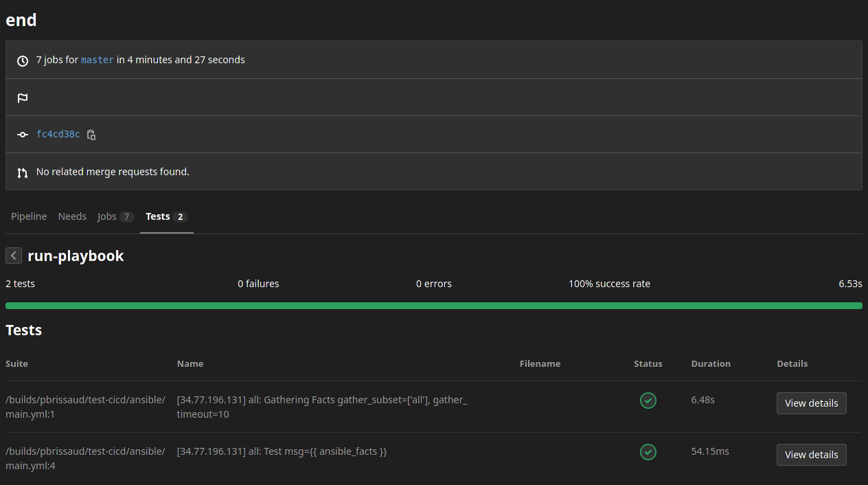This screenshot has height=485, width=868.
Task: Click the commit icon beside fc4cd38c
Action: pos(23,135)
